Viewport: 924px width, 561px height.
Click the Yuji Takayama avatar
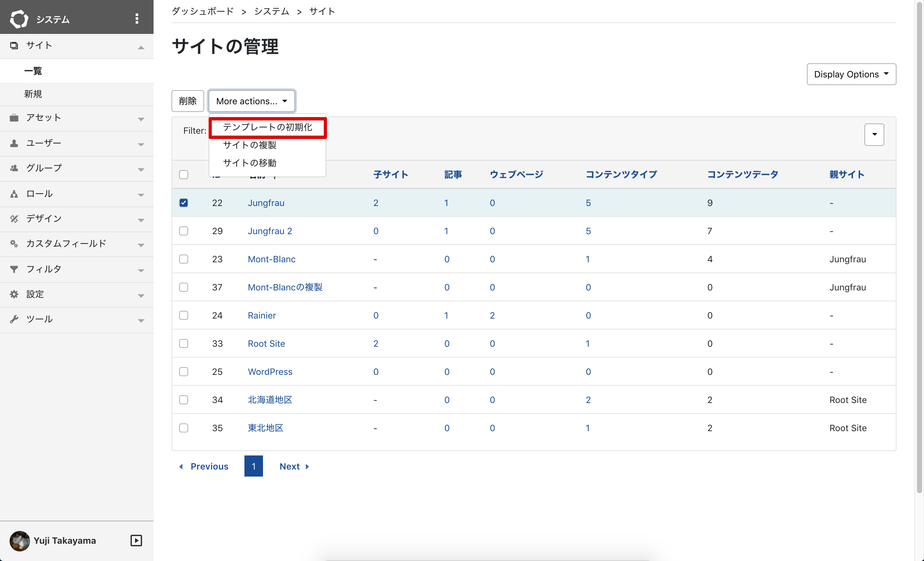(20, 541)
